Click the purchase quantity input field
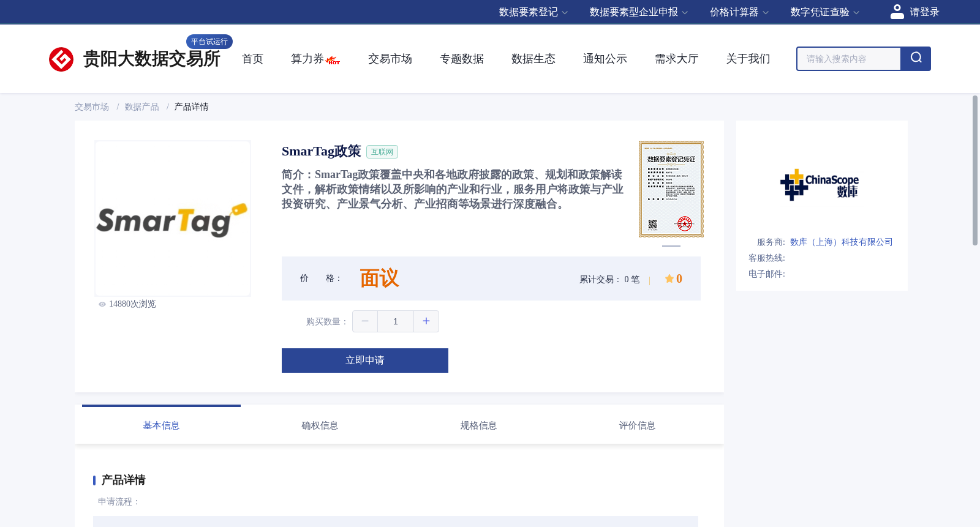This screenshot has height=527, width=980. [396, 321]
